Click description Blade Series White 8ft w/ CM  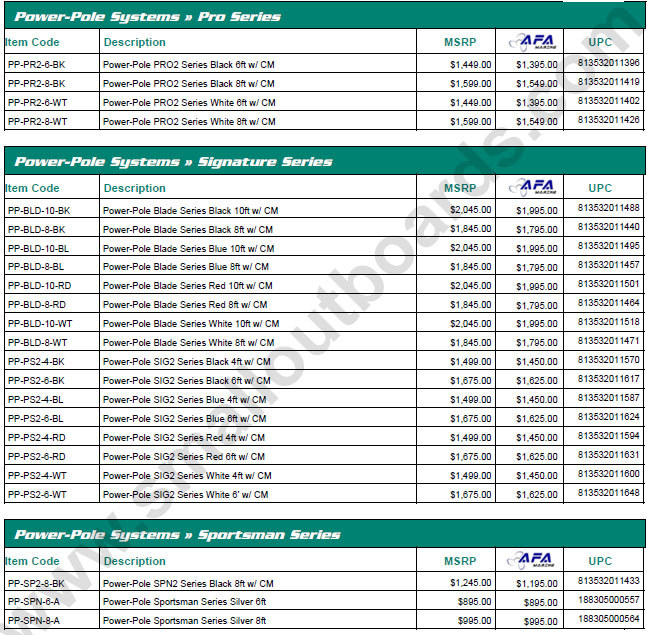click(189, 343)
